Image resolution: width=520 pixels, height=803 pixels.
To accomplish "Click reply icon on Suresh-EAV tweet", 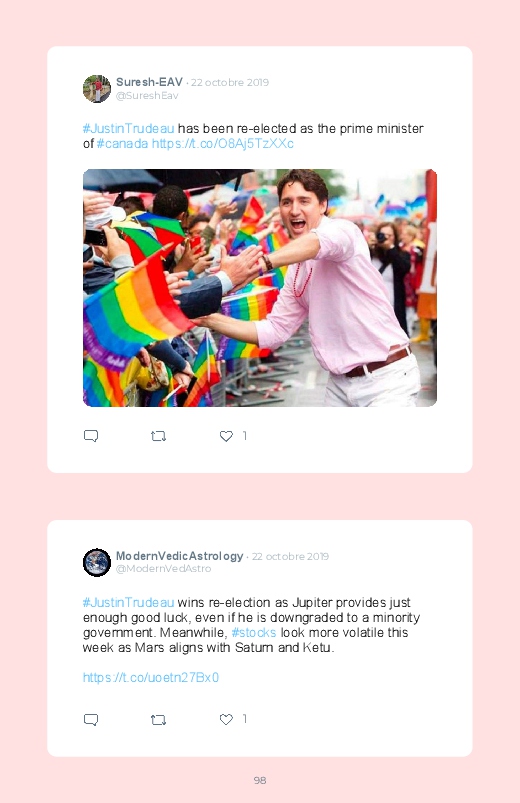I will pos(91,436).
